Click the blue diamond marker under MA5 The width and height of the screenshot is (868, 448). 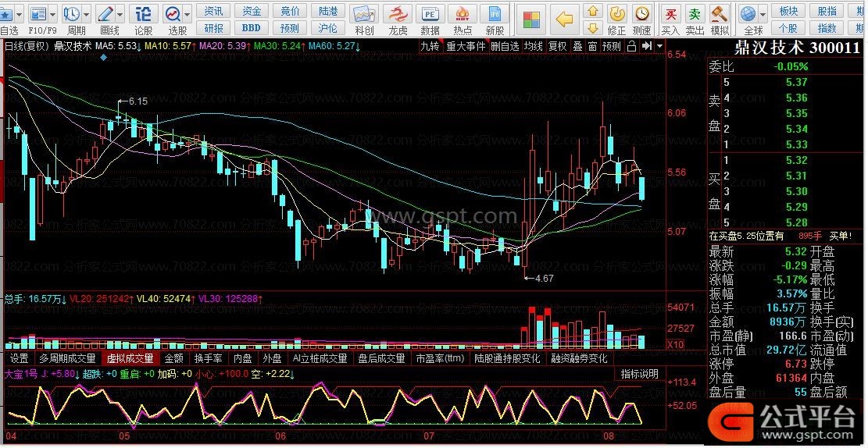click(x=104, y=58)
